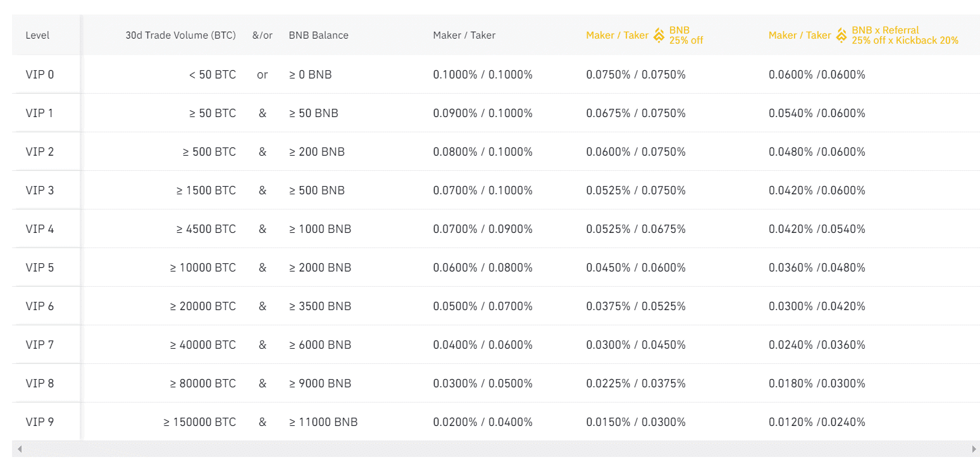Click the '0.0900% / 0.1000%' fee cell
This screenshot has width=980, height=469.
point(483,113)
